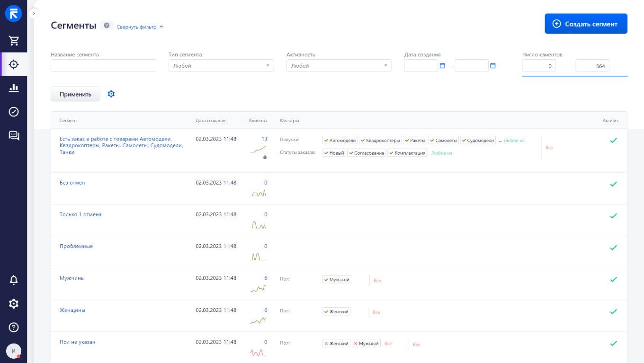Open the chat messages icon in sidebar

point(13,135)
